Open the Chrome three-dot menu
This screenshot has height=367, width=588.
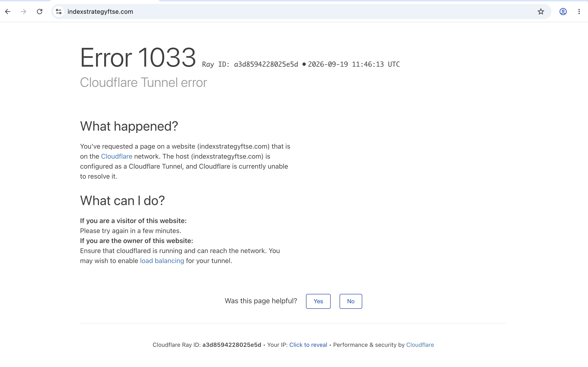(x=579, y=12)
